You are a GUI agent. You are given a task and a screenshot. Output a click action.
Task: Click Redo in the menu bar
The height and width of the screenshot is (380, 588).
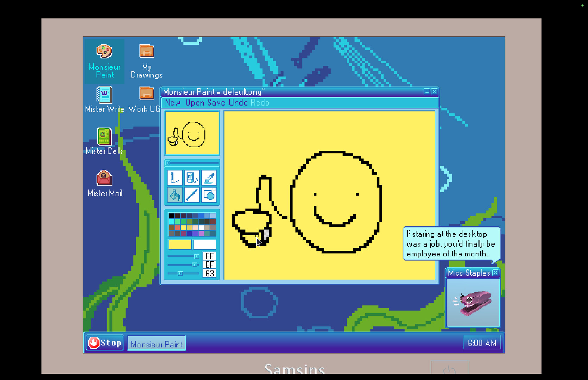(260, 103)
